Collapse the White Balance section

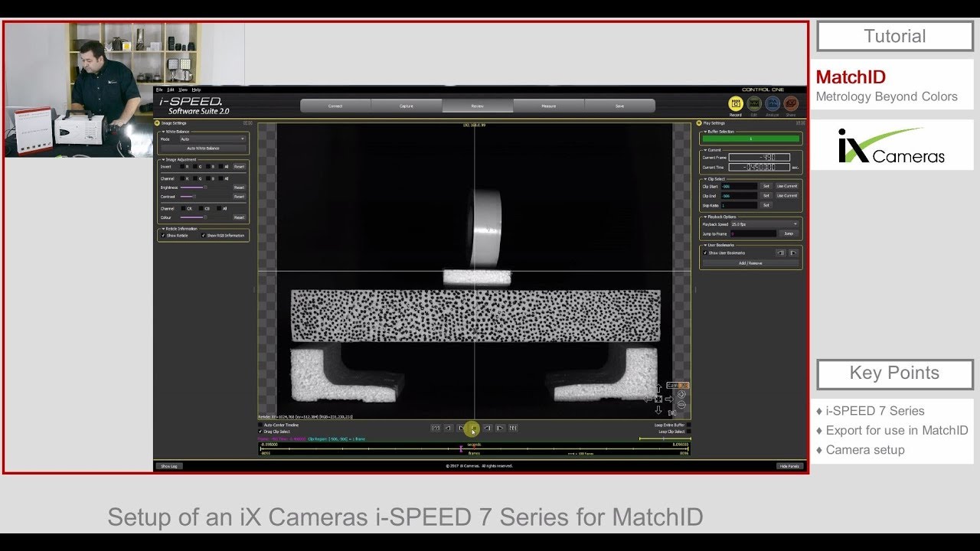point(163,132)
